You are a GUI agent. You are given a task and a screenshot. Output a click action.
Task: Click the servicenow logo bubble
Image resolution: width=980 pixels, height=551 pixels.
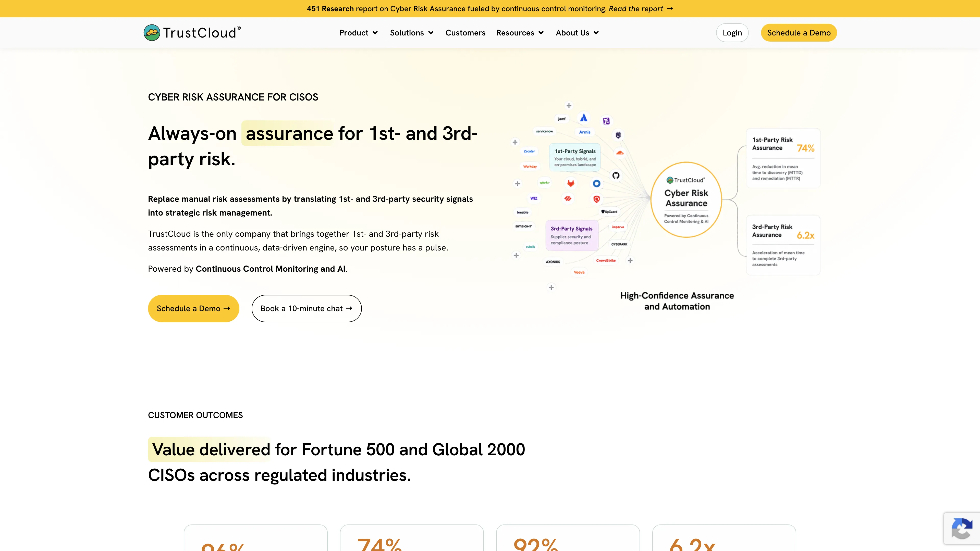tap(544, 131)
